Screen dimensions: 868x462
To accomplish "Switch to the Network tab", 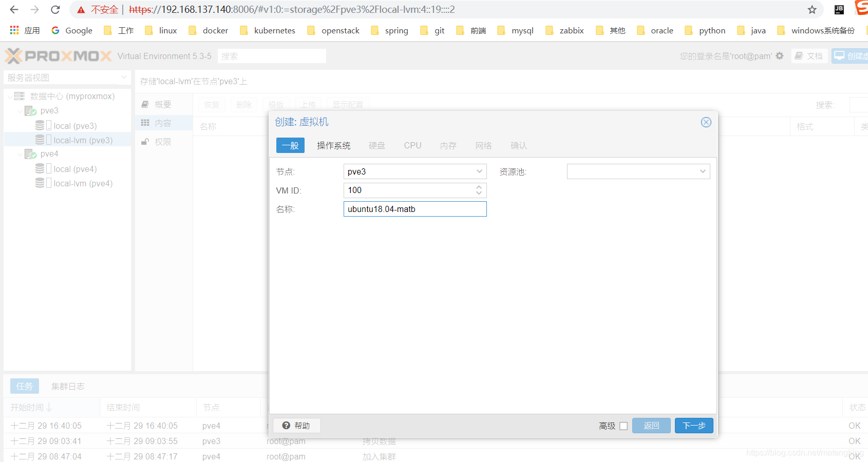I will (x=483, y=145).
